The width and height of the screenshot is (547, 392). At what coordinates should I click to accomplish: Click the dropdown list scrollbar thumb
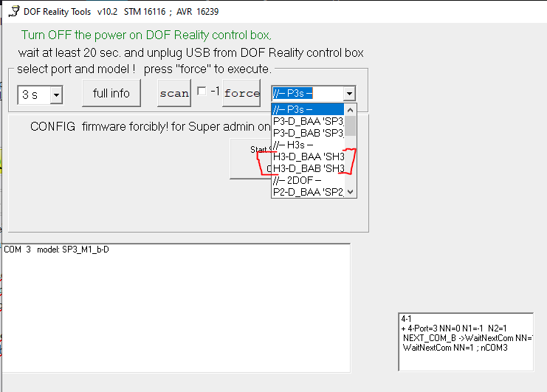(x=351, y=126)
